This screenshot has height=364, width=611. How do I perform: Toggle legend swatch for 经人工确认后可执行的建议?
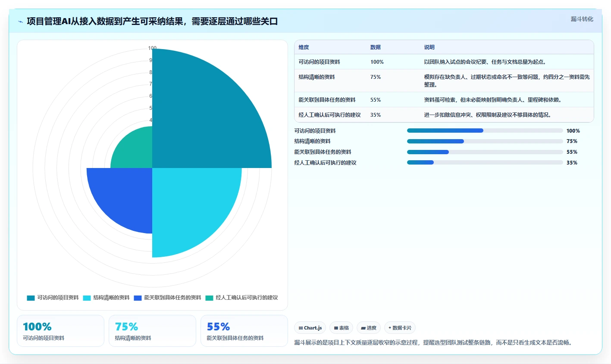pyautogui.click(x=209, y=298)
